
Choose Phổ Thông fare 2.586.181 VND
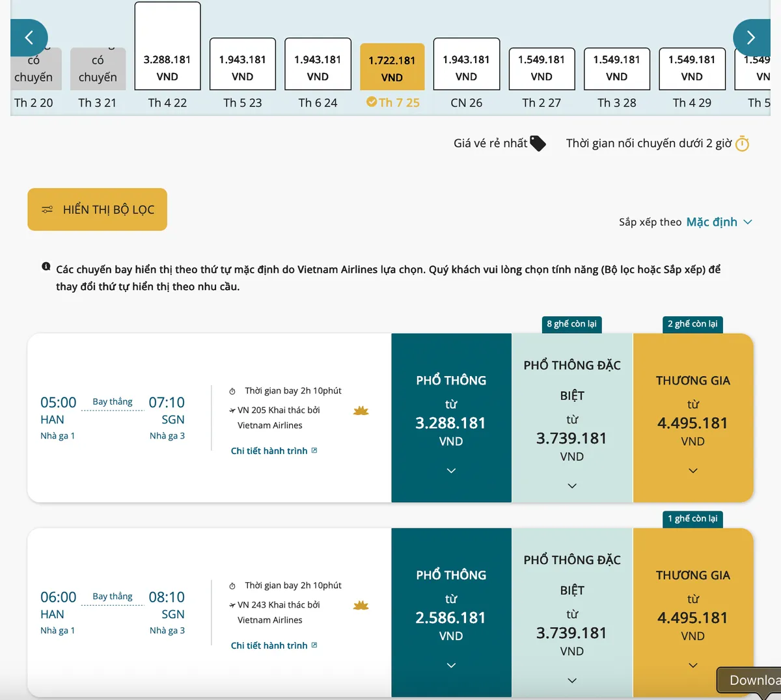[451, 612]
